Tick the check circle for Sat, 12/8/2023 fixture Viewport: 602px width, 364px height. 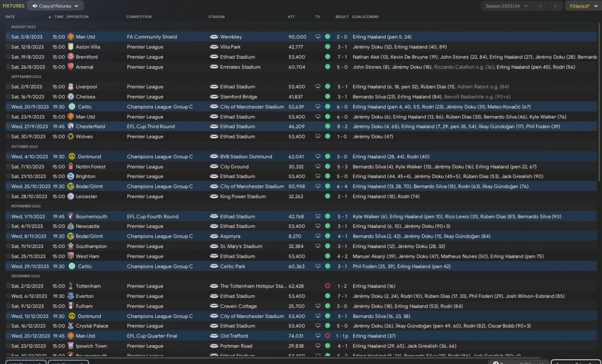(8, 47)
